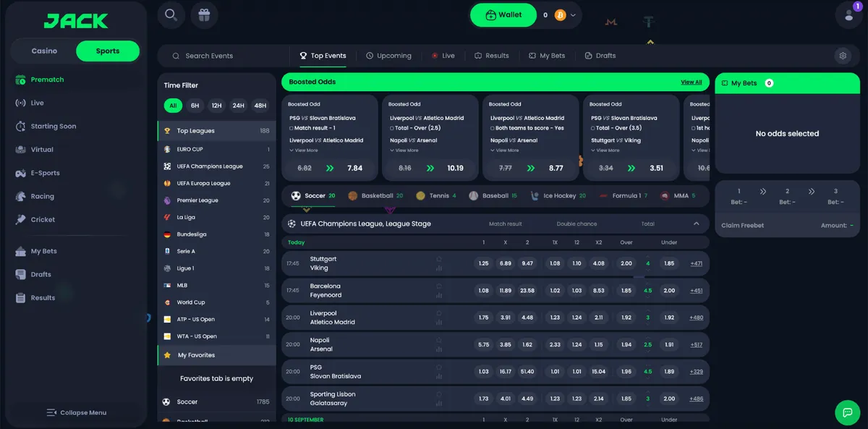Expand +480 markets for Liverpool match

[696, 318]
